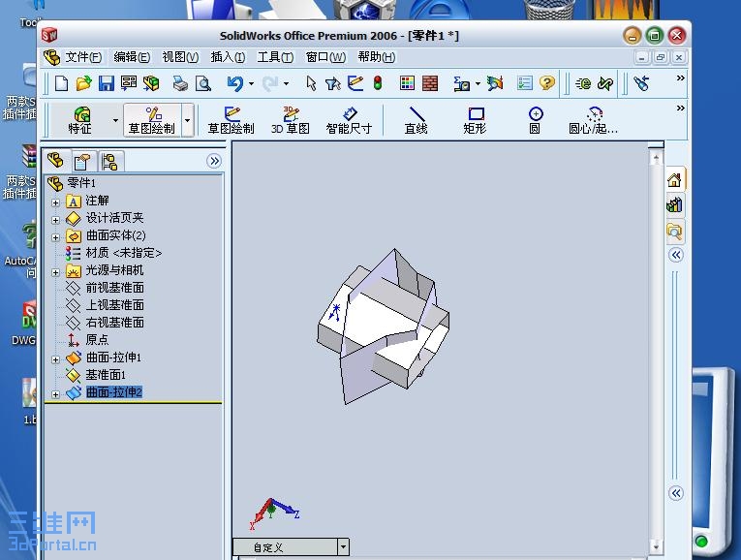Select the 上视基准面 plane
This screenshot has width=741, height=560.
coord(115,305)
